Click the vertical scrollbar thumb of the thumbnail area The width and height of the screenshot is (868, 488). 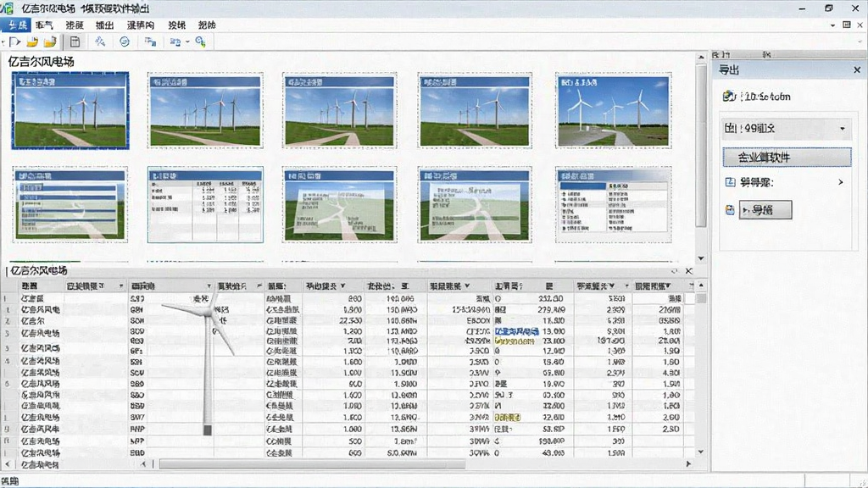(x=701, y=147)
